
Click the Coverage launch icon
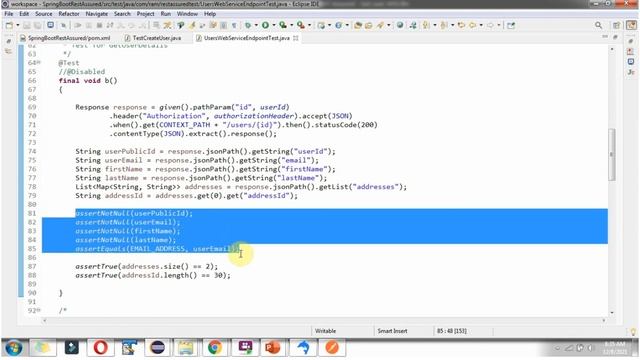(x=283, y=25)
